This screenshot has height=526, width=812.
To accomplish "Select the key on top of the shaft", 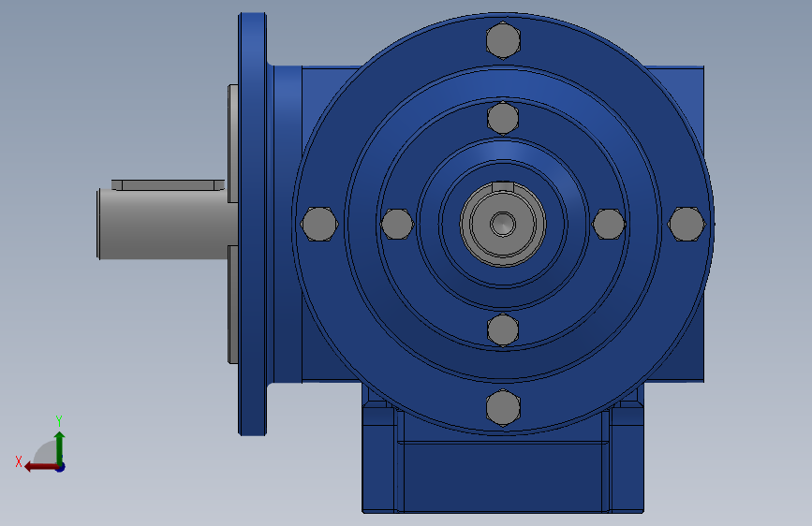I will tap(168, 184).
